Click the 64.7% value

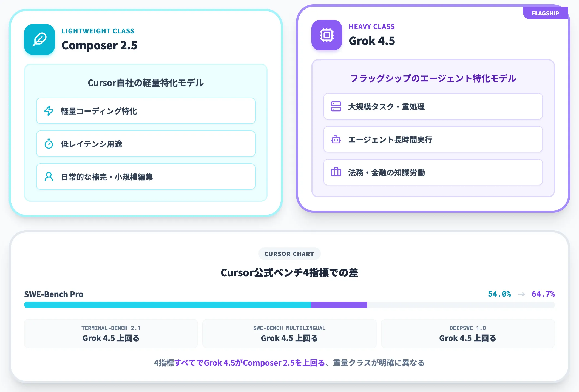[x=543, y=294]
